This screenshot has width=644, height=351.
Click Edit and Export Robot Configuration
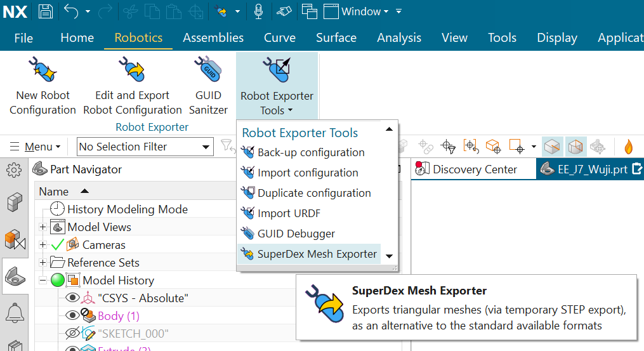coord(132,86)
